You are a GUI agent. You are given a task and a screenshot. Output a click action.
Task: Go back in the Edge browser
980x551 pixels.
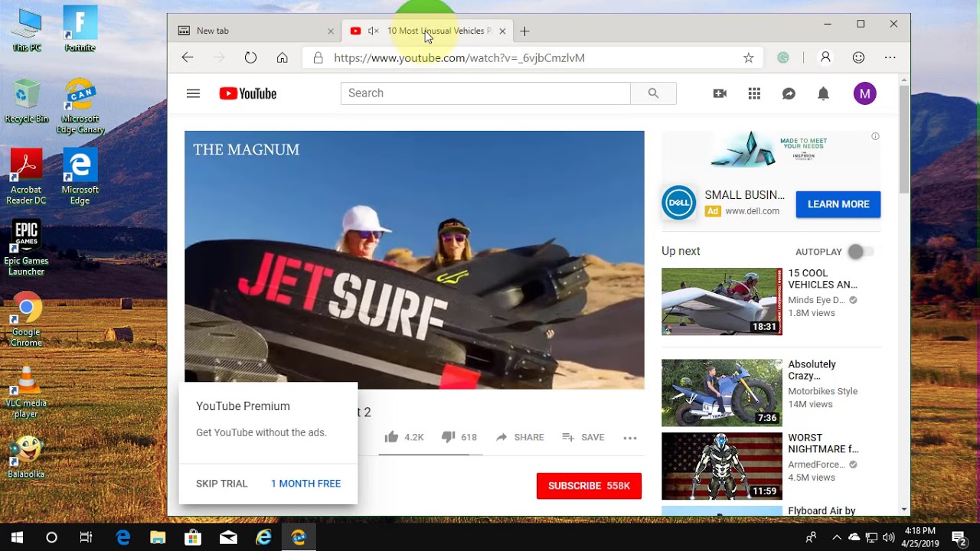[x=188, y=57]
